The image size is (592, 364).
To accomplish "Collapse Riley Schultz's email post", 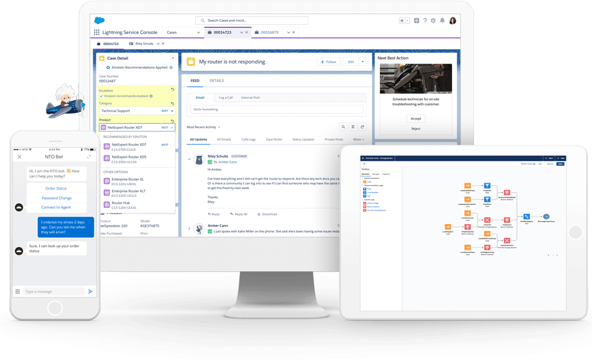I will click(190, 159).
